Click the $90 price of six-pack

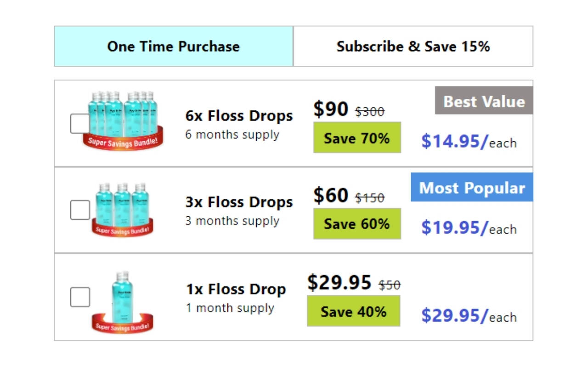[331, 109]
